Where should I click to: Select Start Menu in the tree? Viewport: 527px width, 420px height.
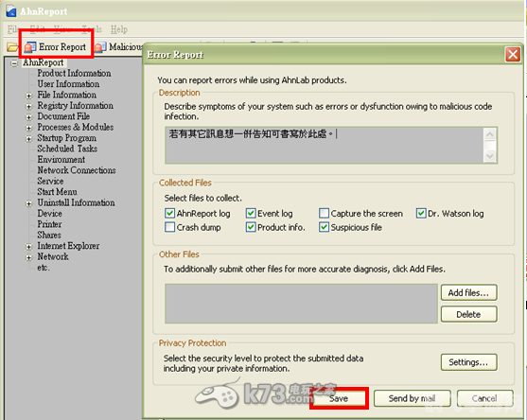[x=57, y=191]
